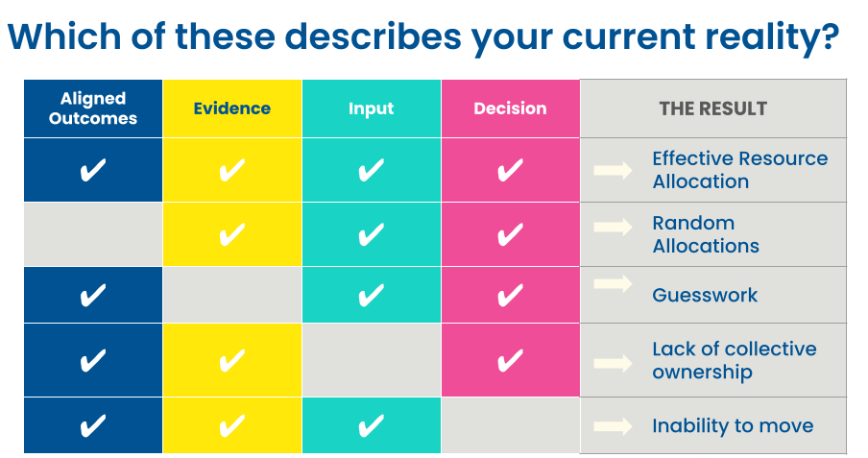This screenshot has width=868, height=458.
Task: Click the Decision checkmark in the Guesswork row
Action: (x=510, y=295)
